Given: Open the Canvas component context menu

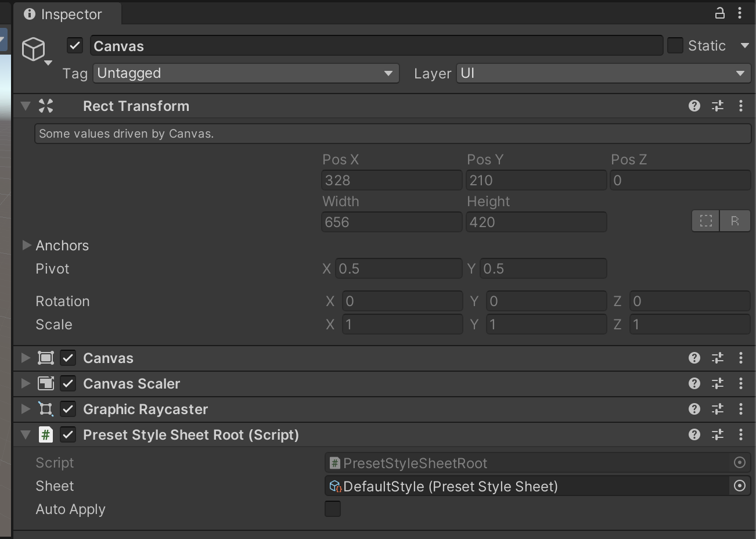Looking at the screenshot, I should [741, 358].
